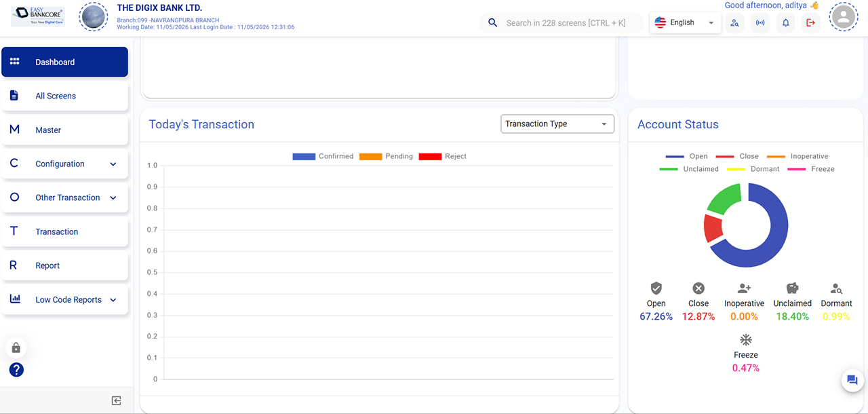Click the Inoperative person-plus icon
The image size is (868, 414).
pyautogui.click(x=744, y=288)
